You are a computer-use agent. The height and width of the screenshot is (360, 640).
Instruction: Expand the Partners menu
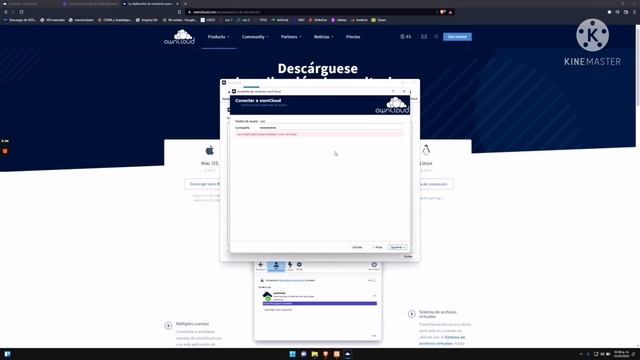pyautogui.click(x=291, y=37)
